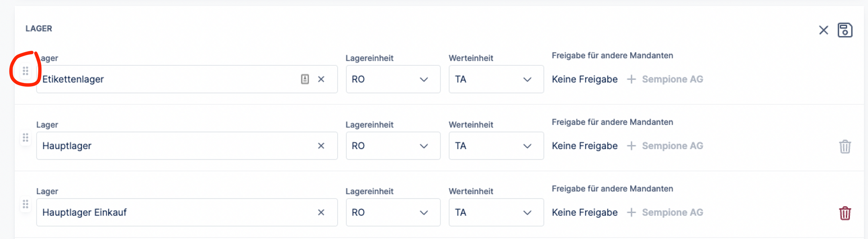Click into the Hauptlager Einkauf text field

174,212
